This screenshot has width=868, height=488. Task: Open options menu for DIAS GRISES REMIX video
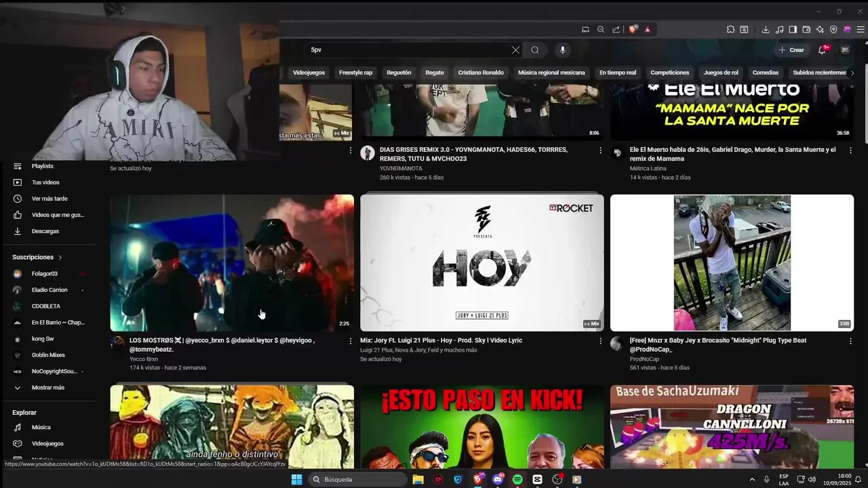600,150
